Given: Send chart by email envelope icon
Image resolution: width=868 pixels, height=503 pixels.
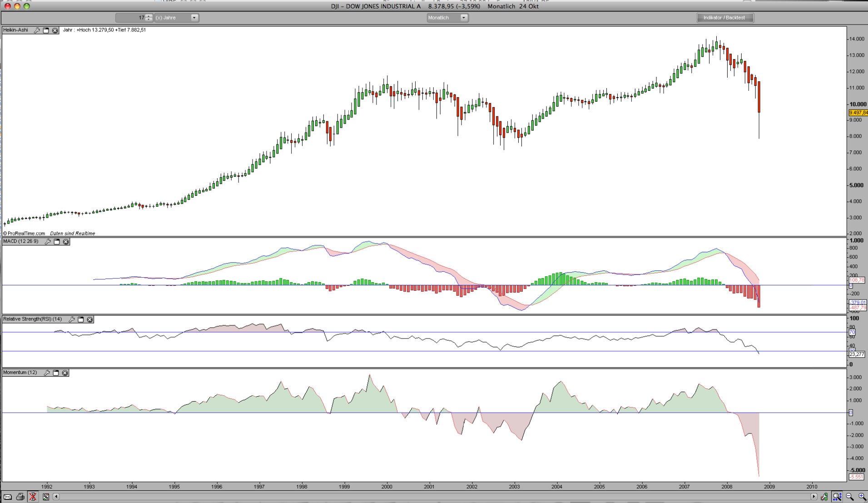Looking at the screenshot, I should [x=8, y=497].
